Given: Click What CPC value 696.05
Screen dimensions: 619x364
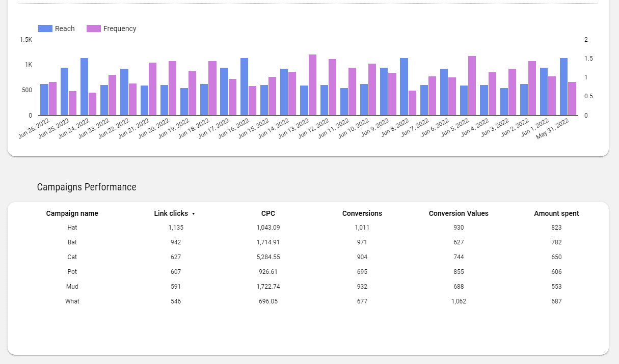Looking at the screenshot, I should click(x=268, y=301).
